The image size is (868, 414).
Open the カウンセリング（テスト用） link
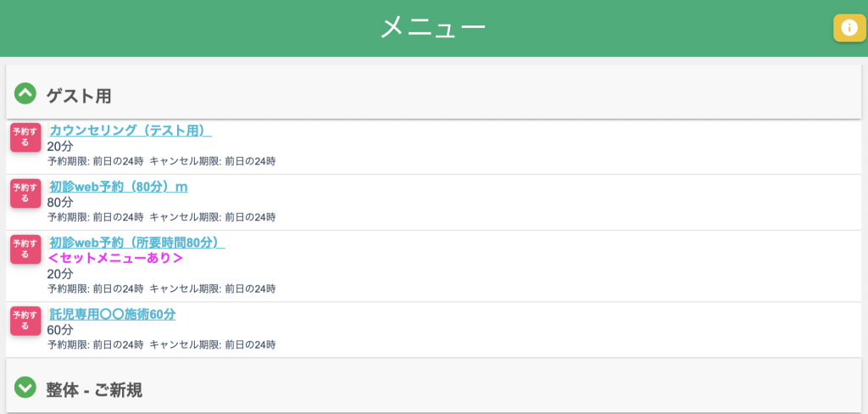point(130,131)
